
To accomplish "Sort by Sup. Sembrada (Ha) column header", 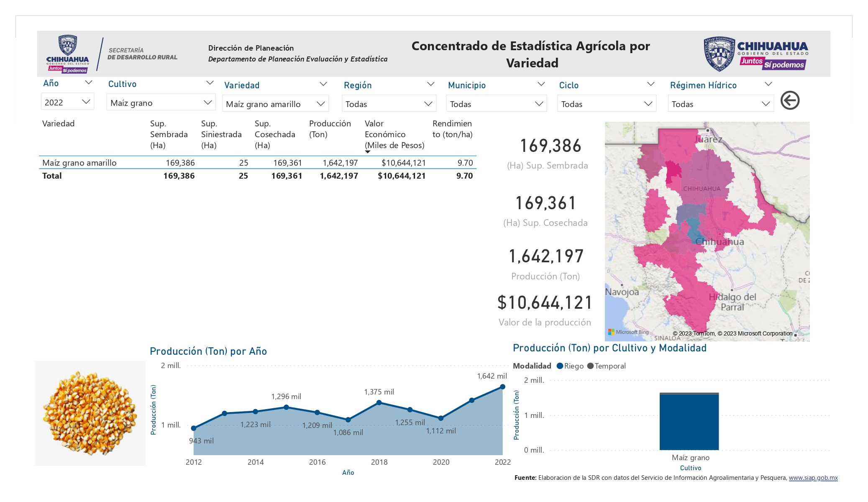I will [169, 134].
